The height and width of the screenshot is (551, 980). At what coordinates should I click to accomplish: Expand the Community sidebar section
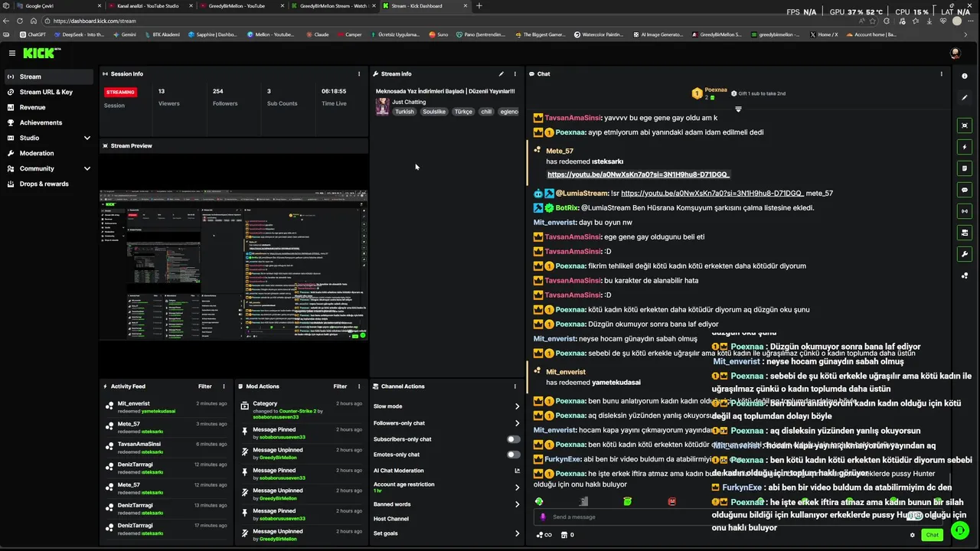click(87, 168)
